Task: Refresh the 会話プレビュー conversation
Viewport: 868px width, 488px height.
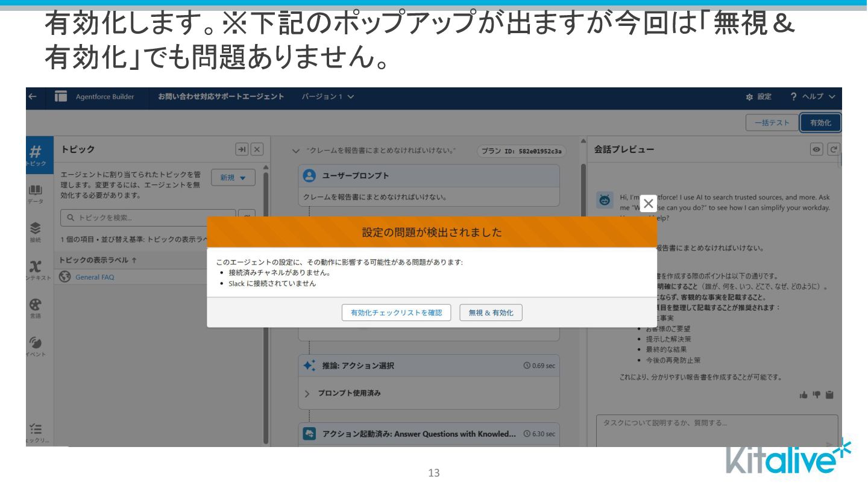Action: [834, 149]
